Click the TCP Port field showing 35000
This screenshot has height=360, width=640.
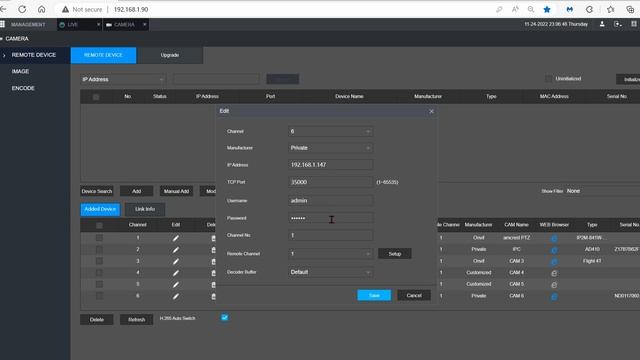pos(330,182)
